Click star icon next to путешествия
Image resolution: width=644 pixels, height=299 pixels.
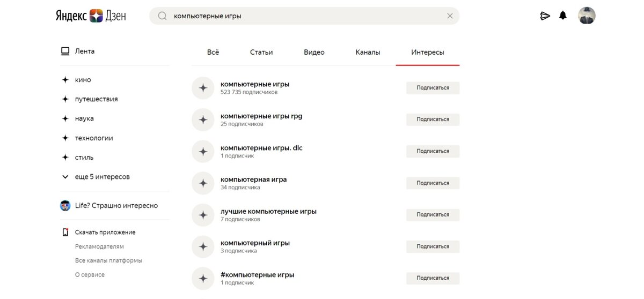(x=65, y=99)
